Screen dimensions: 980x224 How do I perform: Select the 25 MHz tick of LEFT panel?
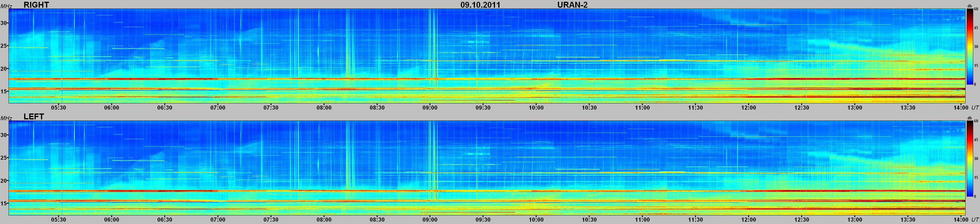[4, 158]
